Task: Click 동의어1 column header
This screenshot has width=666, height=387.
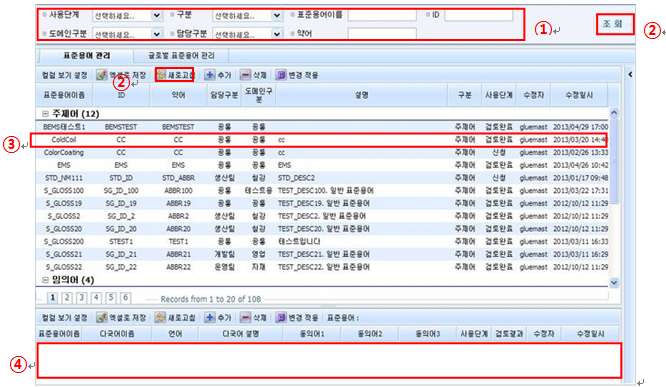Action: [312, 334]
